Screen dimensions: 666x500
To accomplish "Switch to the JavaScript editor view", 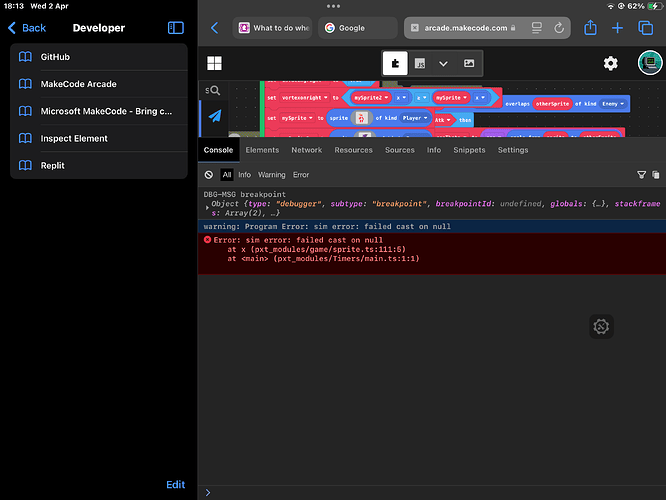I will 420,63.
